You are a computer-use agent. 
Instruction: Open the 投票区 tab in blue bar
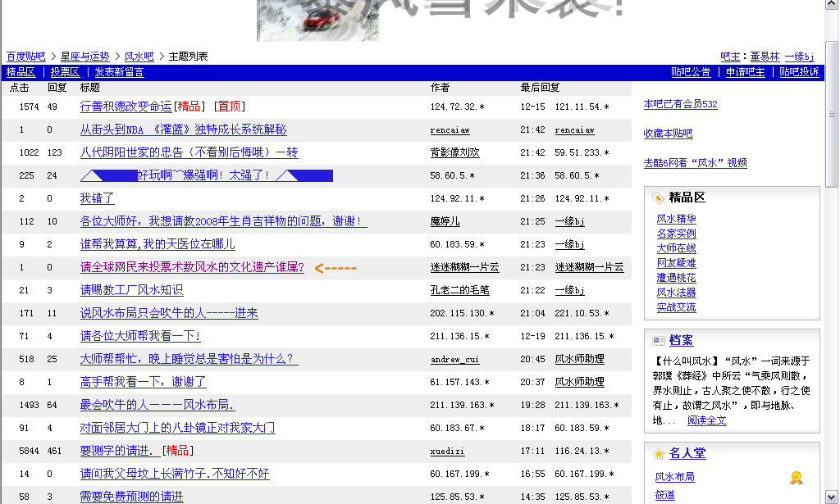click(65, 72)
